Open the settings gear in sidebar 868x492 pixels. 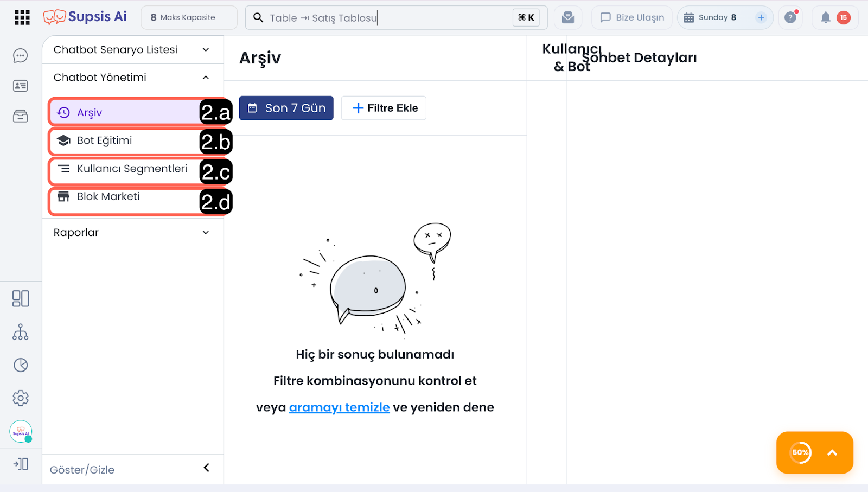click(x=21, y=398)
